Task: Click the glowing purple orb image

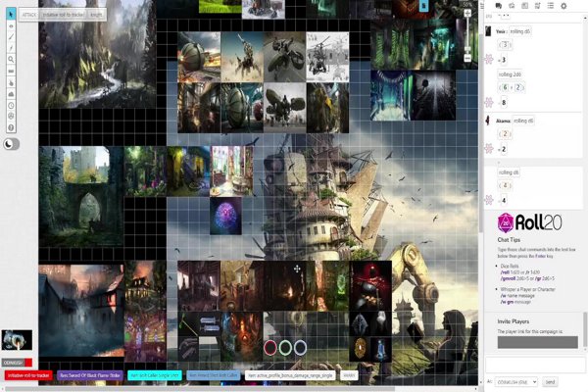Action: tap(225, 216)
